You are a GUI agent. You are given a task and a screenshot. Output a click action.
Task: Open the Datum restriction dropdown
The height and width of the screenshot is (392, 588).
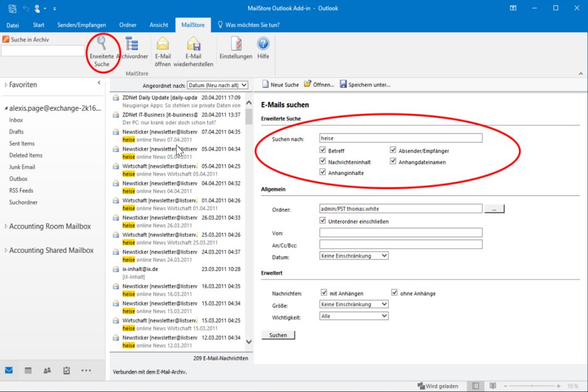[354, 256]
